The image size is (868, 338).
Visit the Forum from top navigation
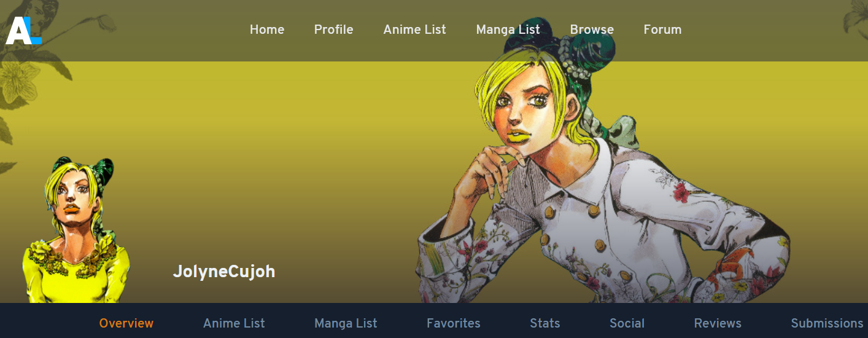662,29
